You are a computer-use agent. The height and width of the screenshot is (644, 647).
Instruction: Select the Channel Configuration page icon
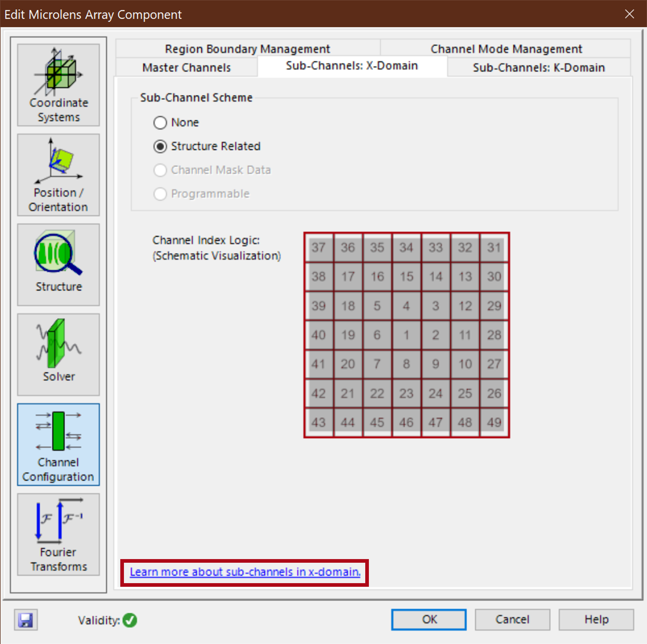coord(58,444)
